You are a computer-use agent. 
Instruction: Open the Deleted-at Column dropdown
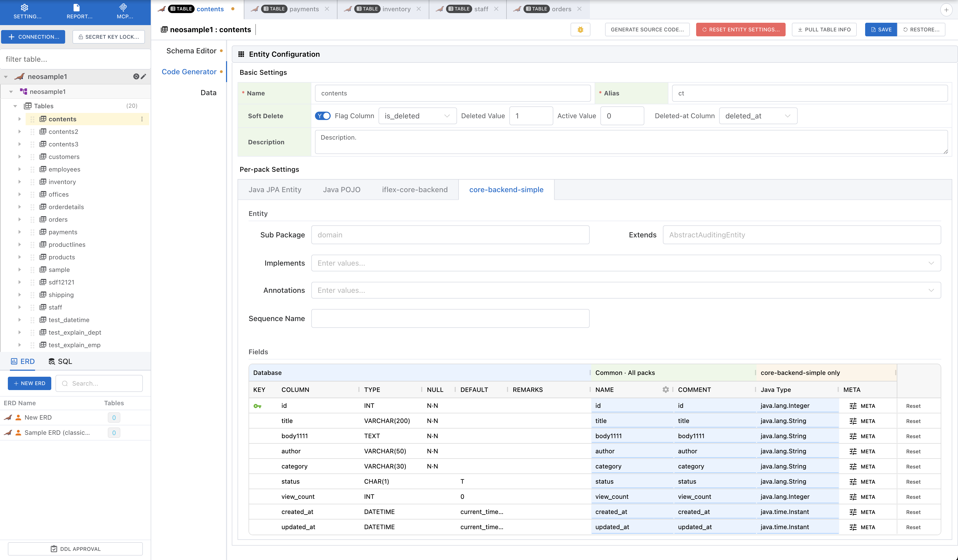[758, 116]
